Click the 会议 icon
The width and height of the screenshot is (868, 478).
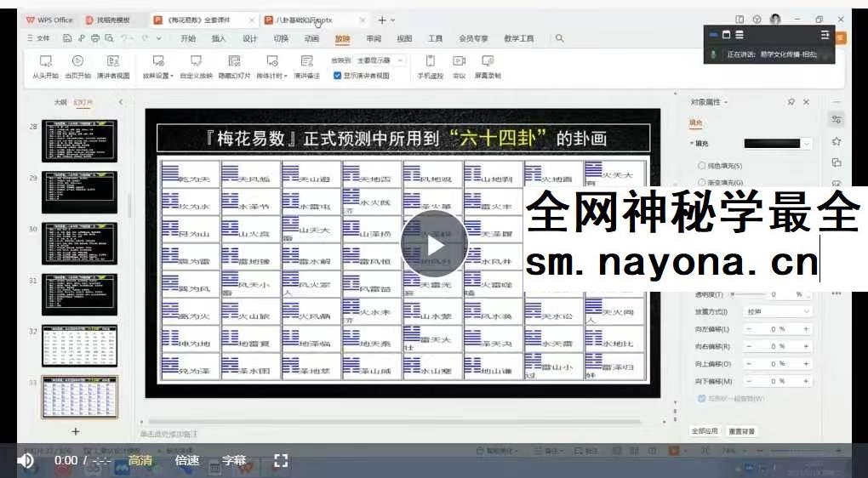[459, 61]
